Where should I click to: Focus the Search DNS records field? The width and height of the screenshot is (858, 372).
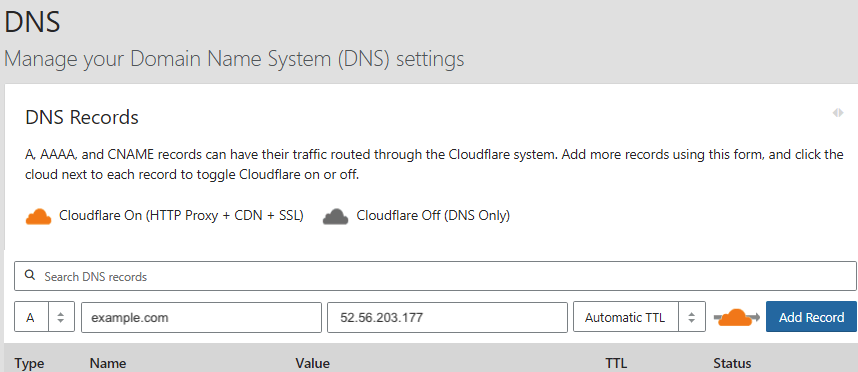436,276
